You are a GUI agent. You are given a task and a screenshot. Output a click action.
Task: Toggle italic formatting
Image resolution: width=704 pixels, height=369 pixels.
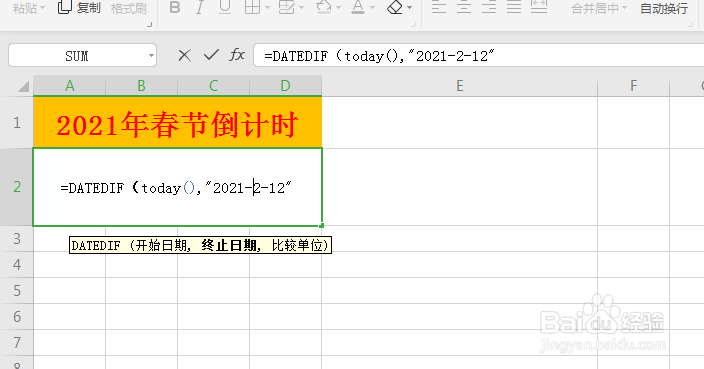(200, 8)
